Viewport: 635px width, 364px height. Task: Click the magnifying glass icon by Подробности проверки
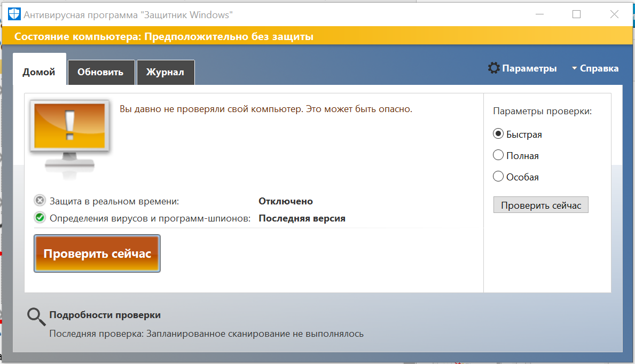(36, 316)
